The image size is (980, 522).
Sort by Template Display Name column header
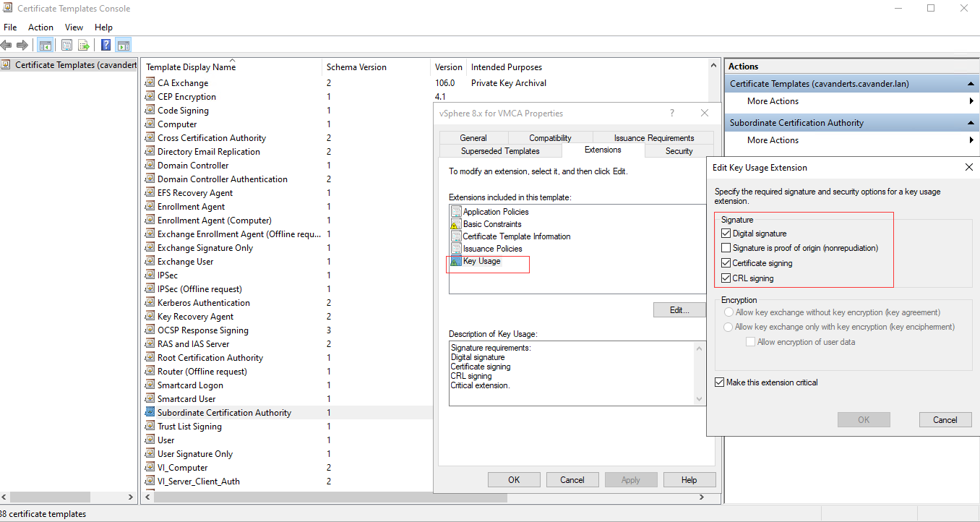point(232,67)
